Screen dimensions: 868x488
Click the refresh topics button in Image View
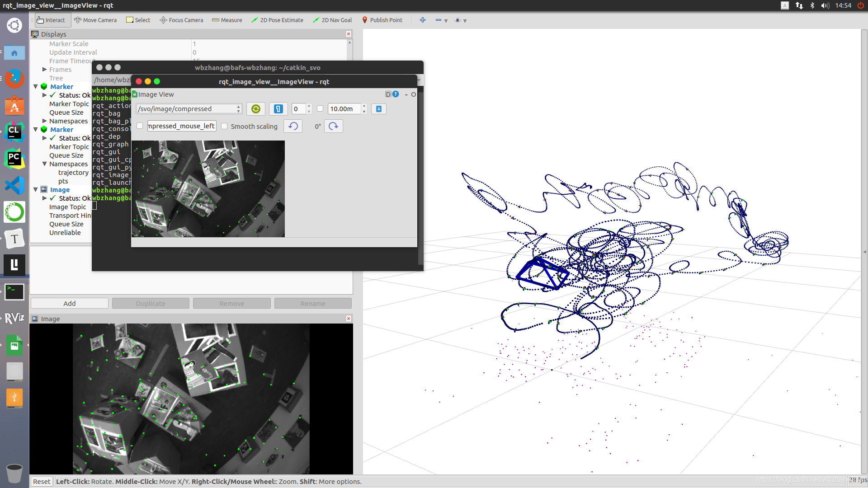255,109
